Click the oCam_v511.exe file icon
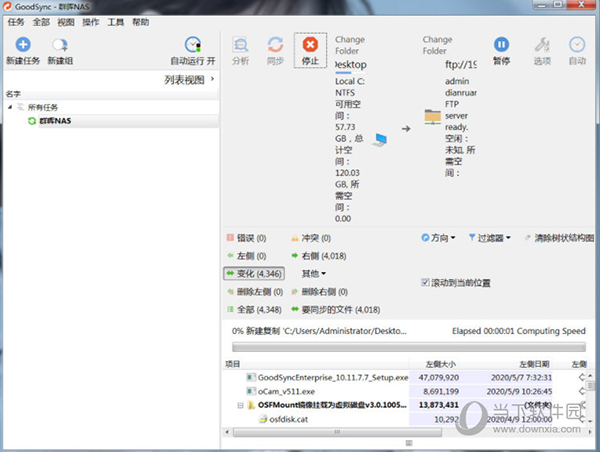Screen dimensions: 600x452 click(x=251, y=391)
